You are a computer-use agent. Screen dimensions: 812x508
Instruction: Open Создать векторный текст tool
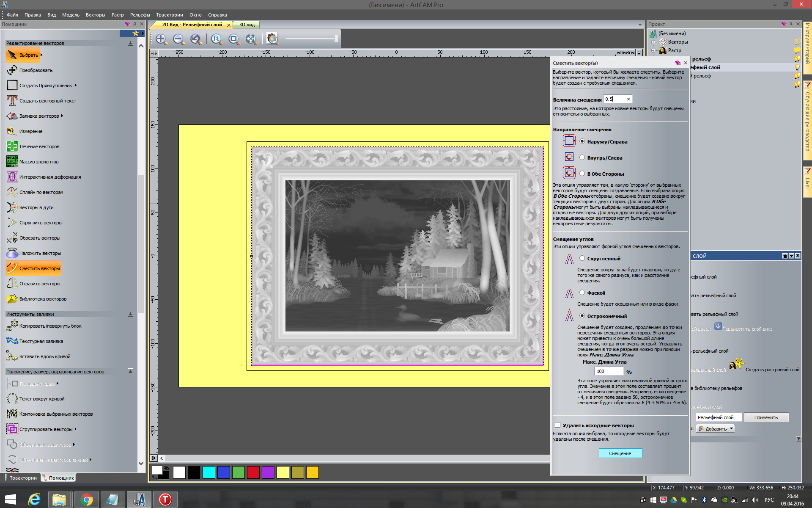pos(12,101)
